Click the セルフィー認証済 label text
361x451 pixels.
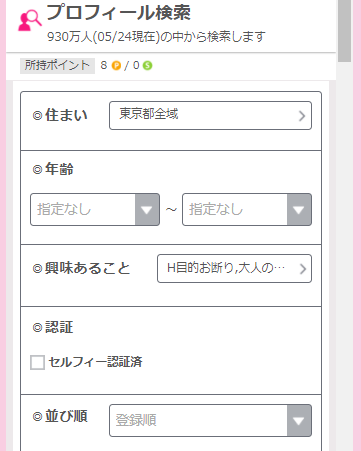[x=95, y=362]
